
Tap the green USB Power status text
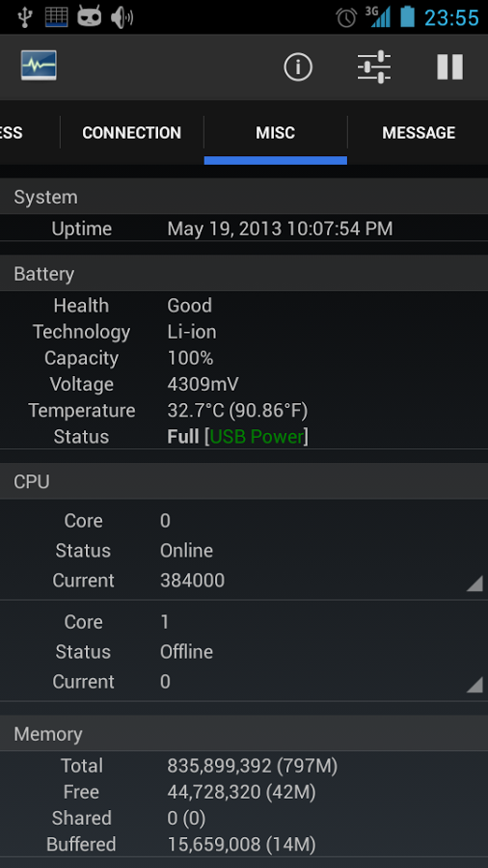click(x=258, y=437)
